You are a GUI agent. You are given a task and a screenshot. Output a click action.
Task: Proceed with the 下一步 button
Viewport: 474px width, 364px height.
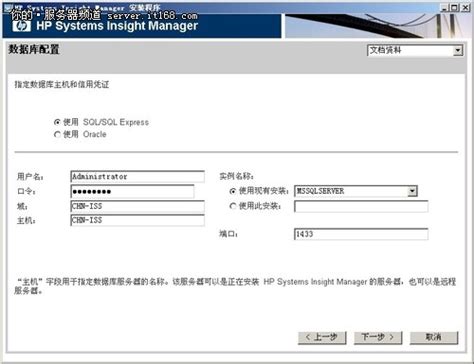coord(378,337)
